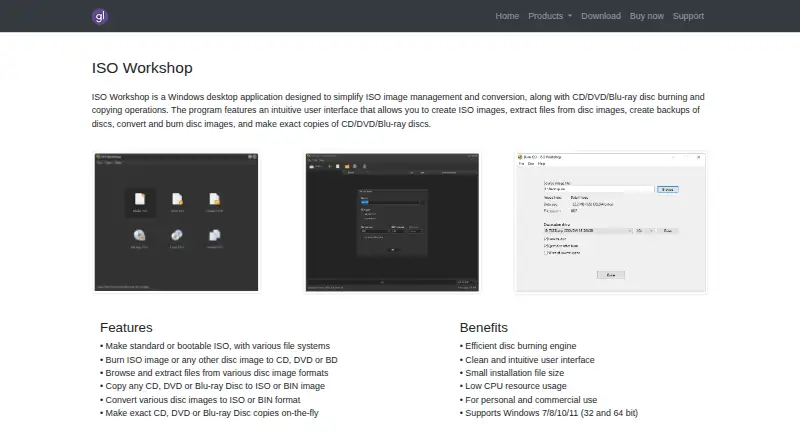This screenshot has width=800, height=440.
Task: Click 'Efficient disc burning engine' benefit
Action: [x=518, y=346]
